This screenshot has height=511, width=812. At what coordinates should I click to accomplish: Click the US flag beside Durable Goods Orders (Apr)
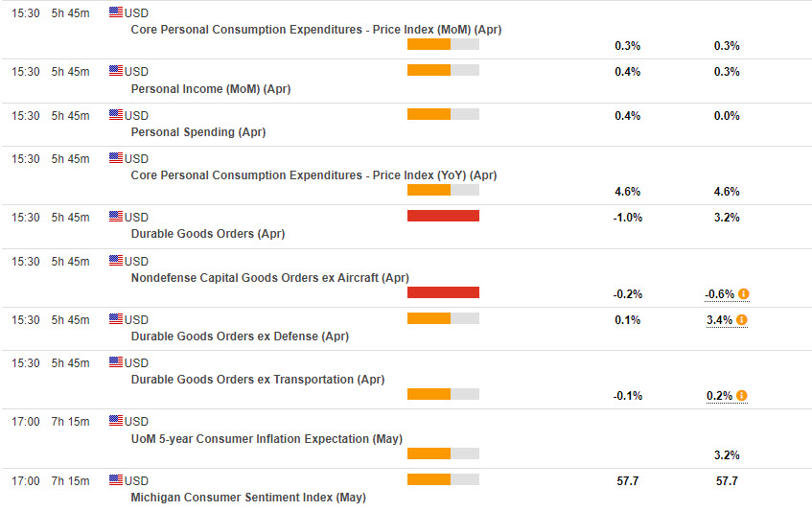116,218
